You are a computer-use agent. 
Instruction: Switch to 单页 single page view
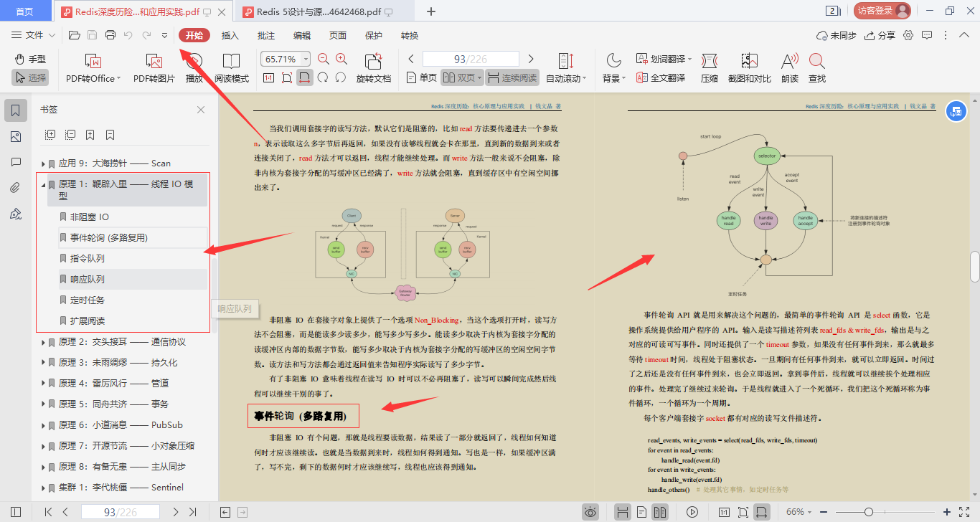pos(421,77)
